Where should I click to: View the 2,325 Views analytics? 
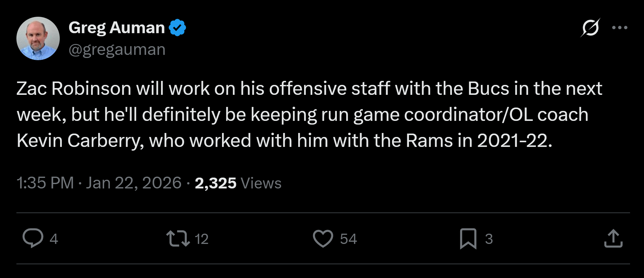[x=215, y=183]
